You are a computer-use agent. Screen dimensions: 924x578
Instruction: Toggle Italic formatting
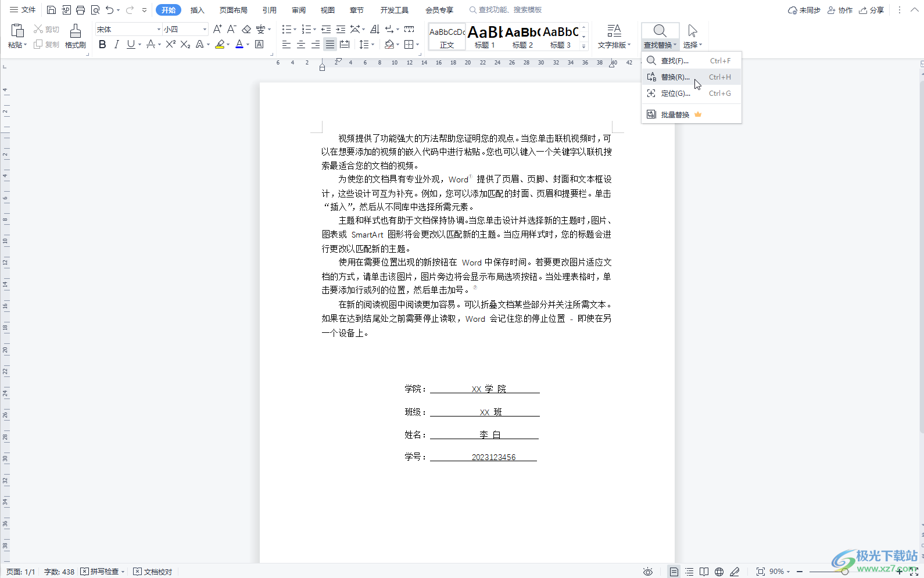116,44
